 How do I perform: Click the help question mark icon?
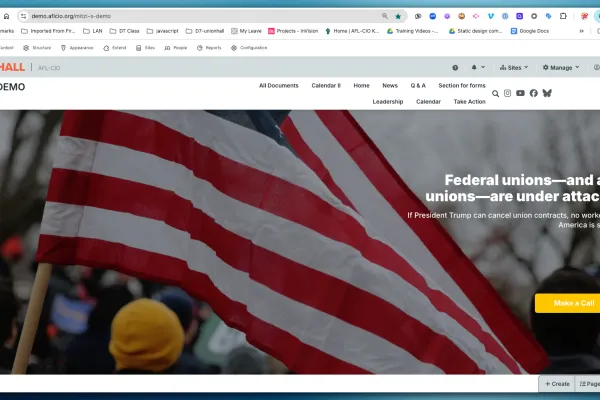tap(455, 68)
